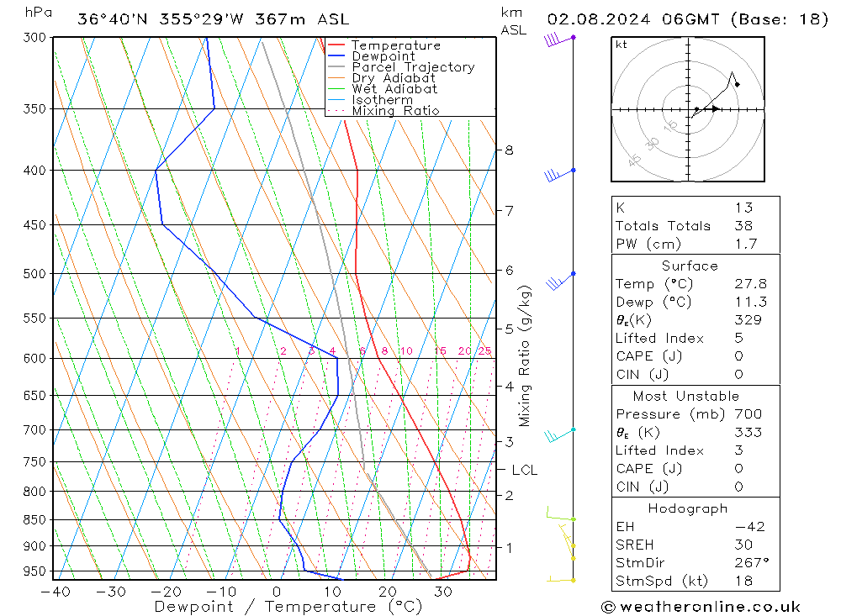Click the purple wind barb at 300 hPa
Image resolution: width=841 pixels, height=616 pixels.
pos(559,39)
